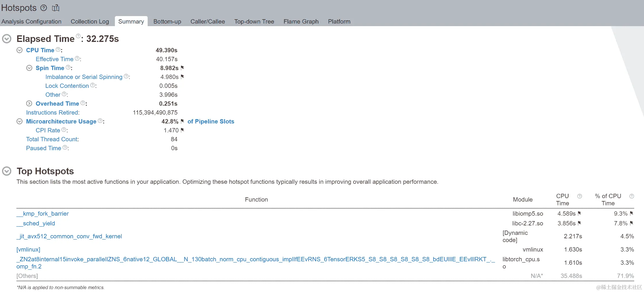The image size is (644, 292).
Task: Show help for Effective Time
Action: click(77, 58)
